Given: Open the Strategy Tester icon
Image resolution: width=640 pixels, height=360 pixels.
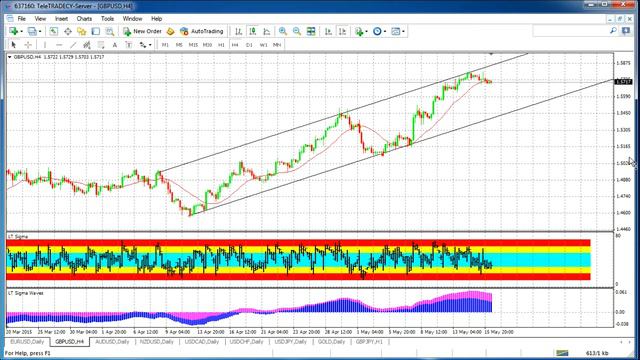Looking at the screenshot, I should click(110, 31).
